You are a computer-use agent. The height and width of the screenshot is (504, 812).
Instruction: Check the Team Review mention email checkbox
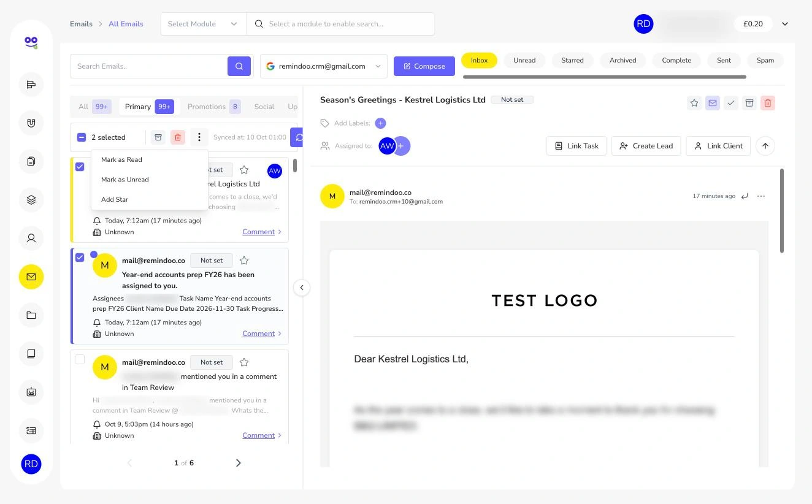(80, 359)
